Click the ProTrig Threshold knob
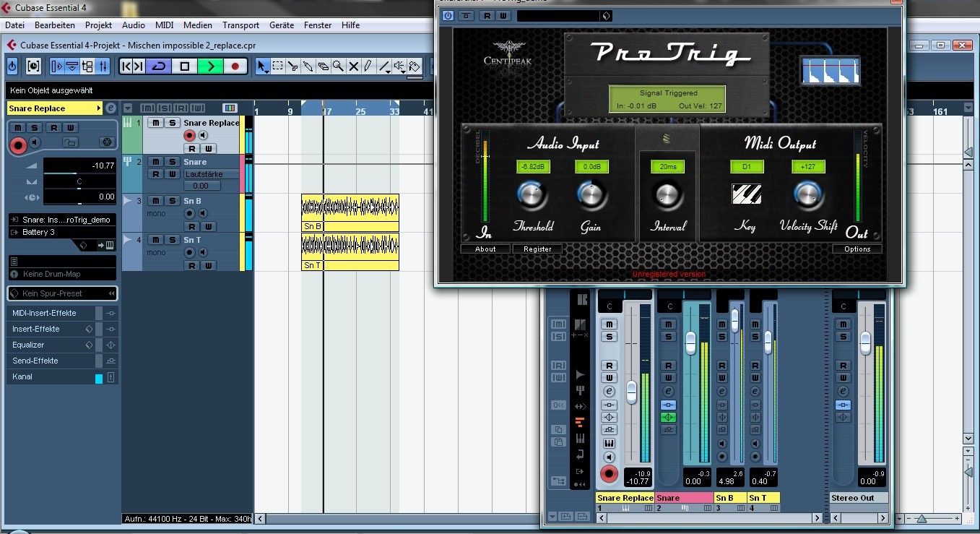Image resolution: width=980 pixels, height=534 pixels. tap(533, 195)
